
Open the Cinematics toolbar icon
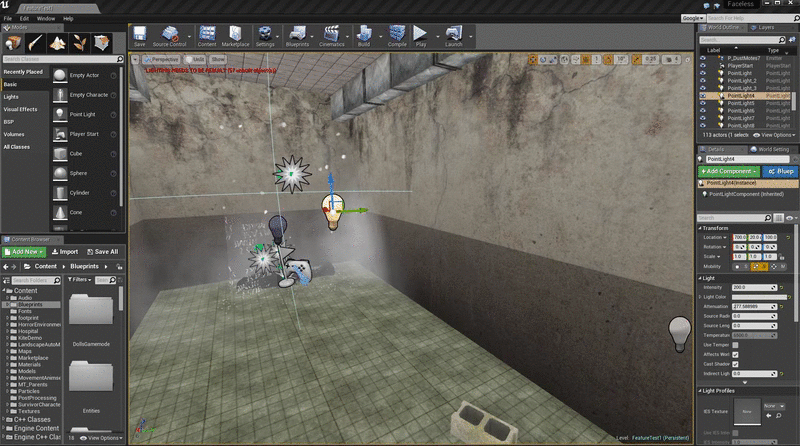[x=332, y=36]
